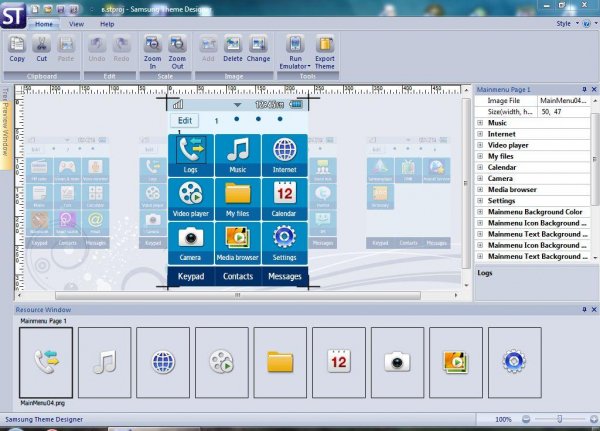The width and height of the screenshot is (600, 431).
Task: Click the Delete image icon
Action: tap(233, 44)
